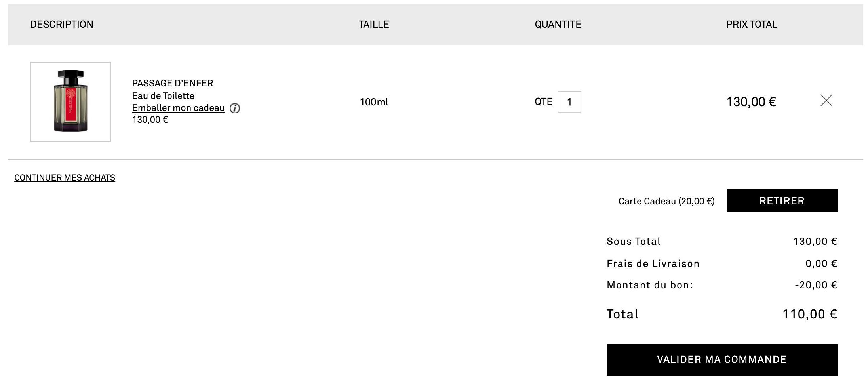Click the DESCRIPTION column header

pos(62,25)
